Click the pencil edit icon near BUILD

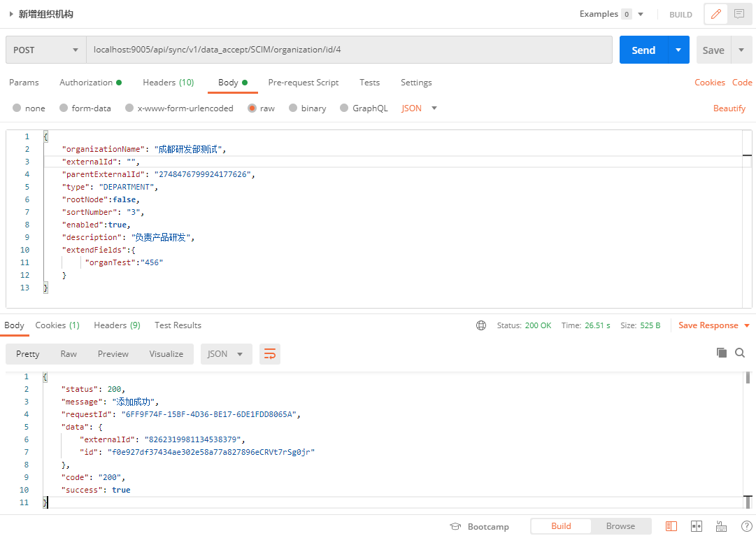point(715,14)
